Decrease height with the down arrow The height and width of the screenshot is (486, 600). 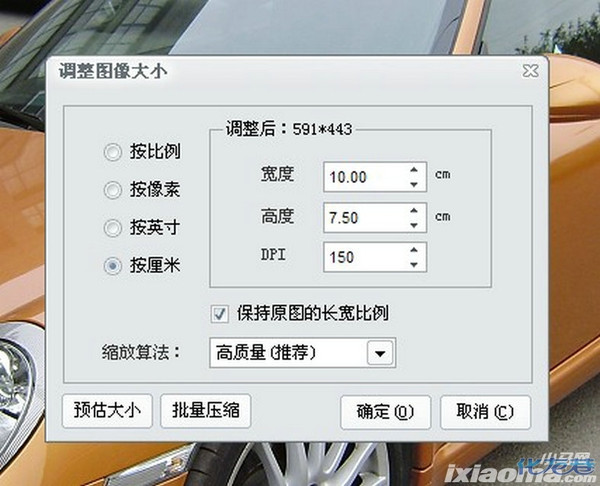pos(414,225)
